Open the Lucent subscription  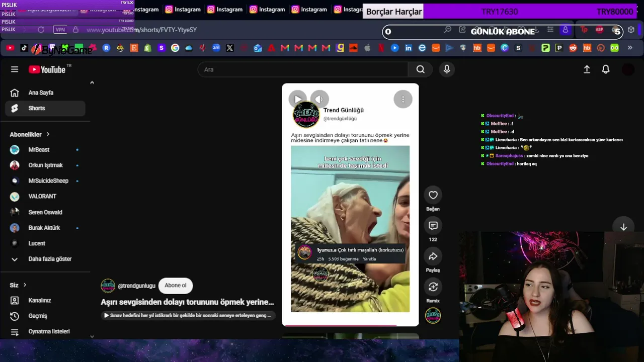click(45, 243)
